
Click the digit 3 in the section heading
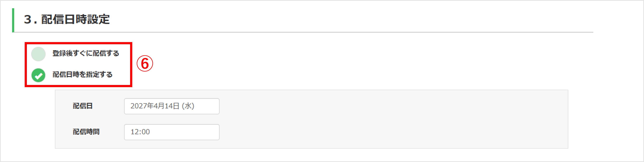tap(27, 19)
